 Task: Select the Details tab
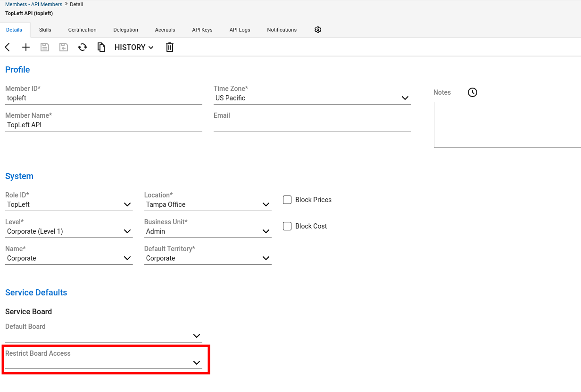coord(14,30)
